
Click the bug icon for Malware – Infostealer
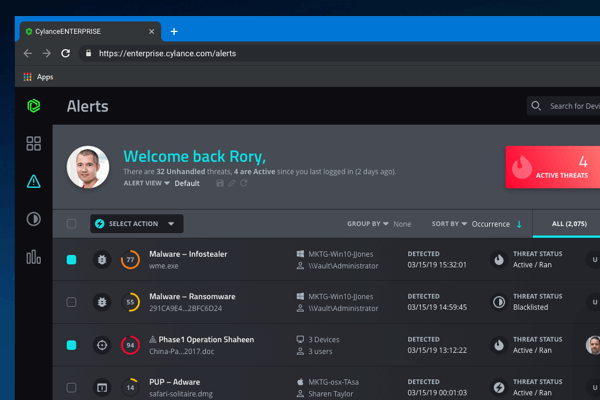[101, 260]
